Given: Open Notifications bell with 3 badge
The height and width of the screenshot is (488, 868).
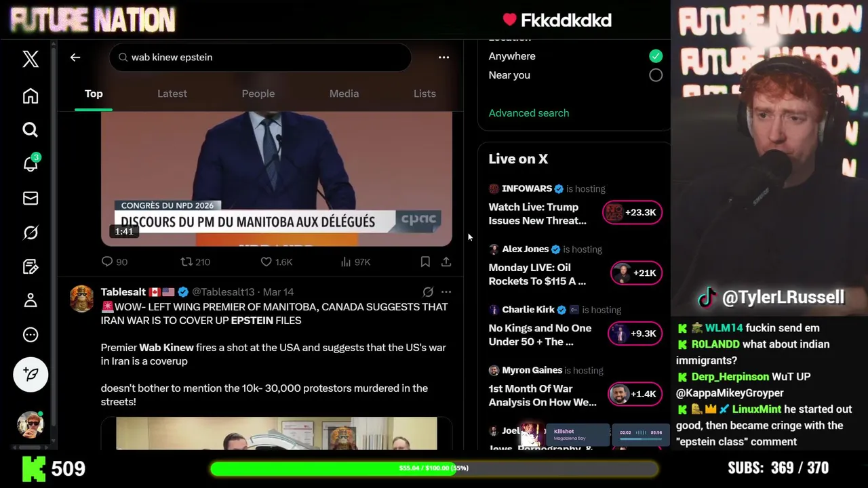Looking at the screenshot, I should click(x=31, y=163).
